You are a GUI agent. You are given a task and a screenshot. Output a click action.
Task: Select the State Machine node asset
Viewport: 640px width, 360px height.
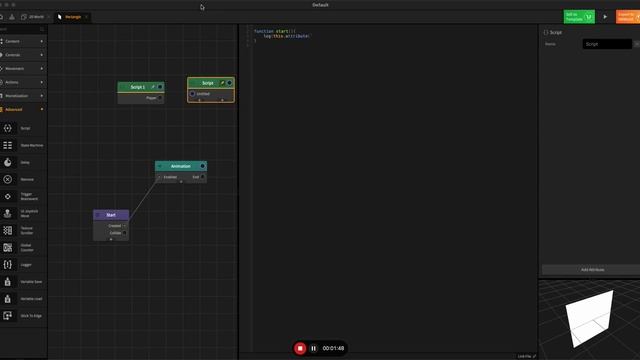pyautogui.click(x=23, y=145)
